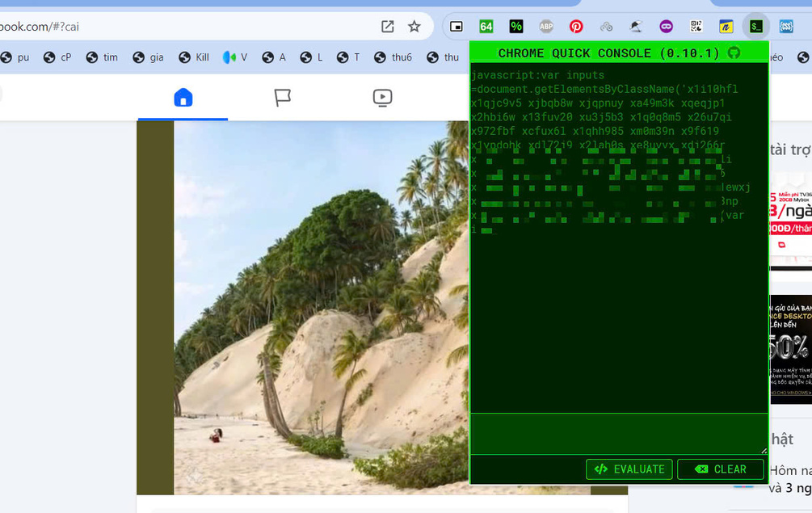Open the Pinterest extension icon
812x513 pixels.
coord(576,27)
